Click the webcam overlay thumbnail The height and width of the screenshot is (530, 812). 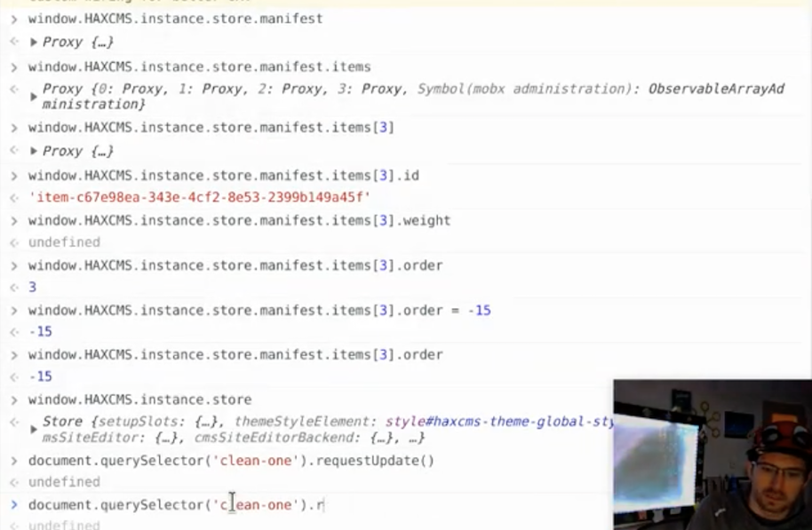711,453
